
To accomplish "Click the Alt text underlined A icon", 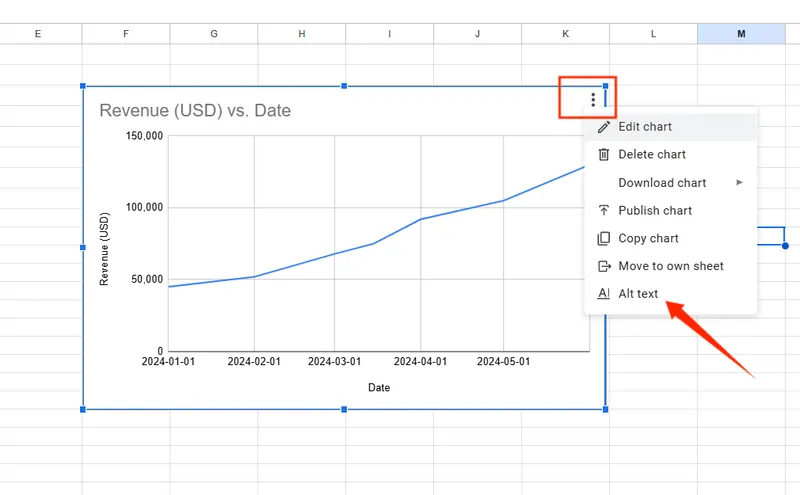I will [x=603, y=294].
